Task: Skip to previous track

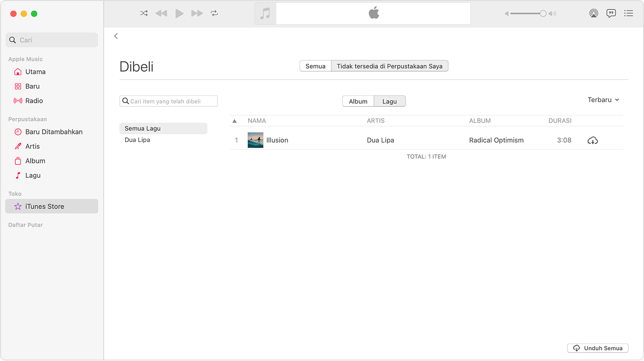Action: [x=161, y=13]
